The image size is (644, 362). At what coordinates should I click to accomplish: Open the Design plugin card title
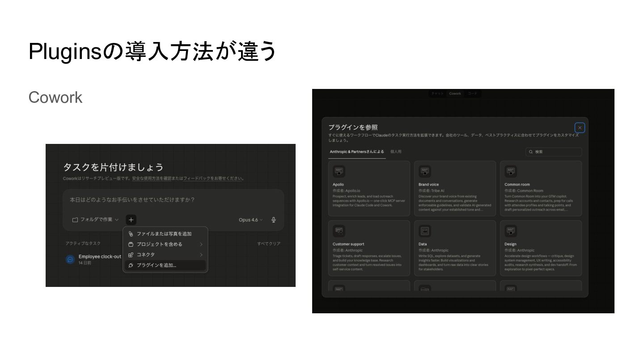click(510, 244)
